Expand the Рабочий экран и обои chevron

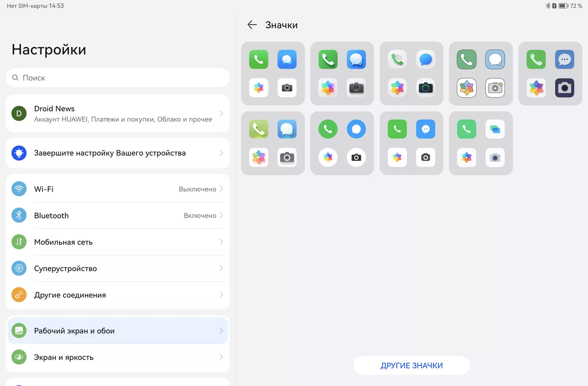click(221, 331)
